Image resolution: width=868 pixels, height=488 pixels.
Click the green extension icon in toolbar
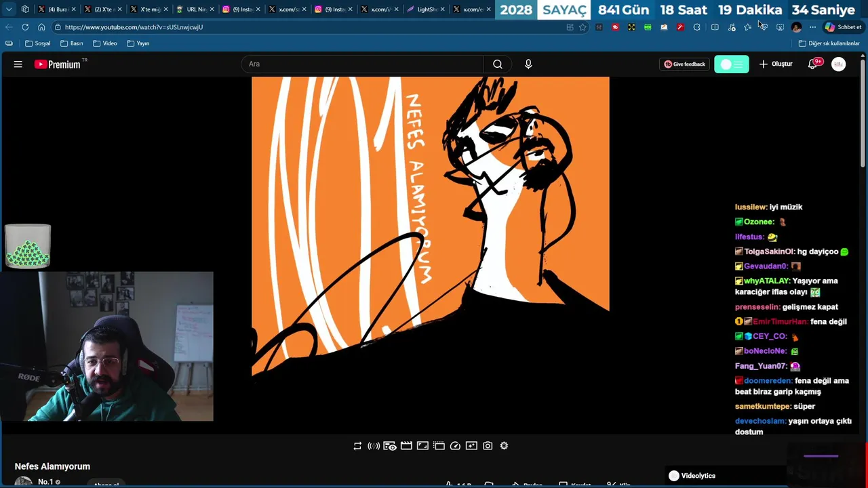tap(648, 27)
